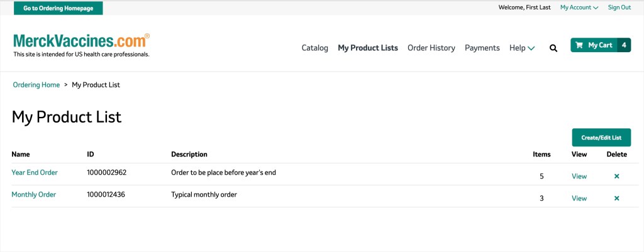Expand the My Account dropdown

[579, 8]
